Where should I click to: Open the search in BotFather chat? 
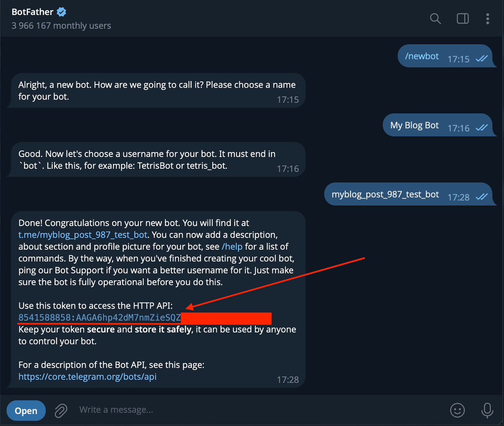(435, 18)
